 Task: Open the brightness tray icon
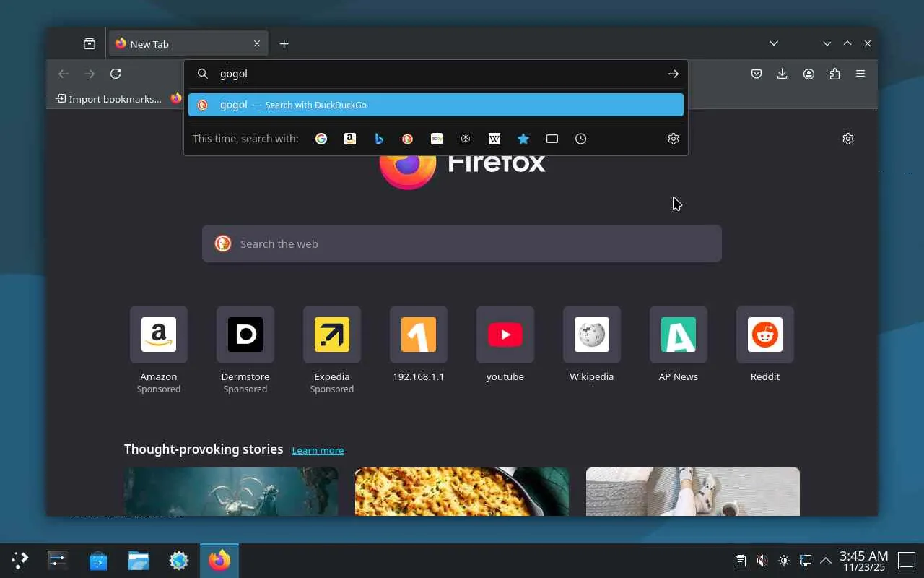(x=784, y=560)
